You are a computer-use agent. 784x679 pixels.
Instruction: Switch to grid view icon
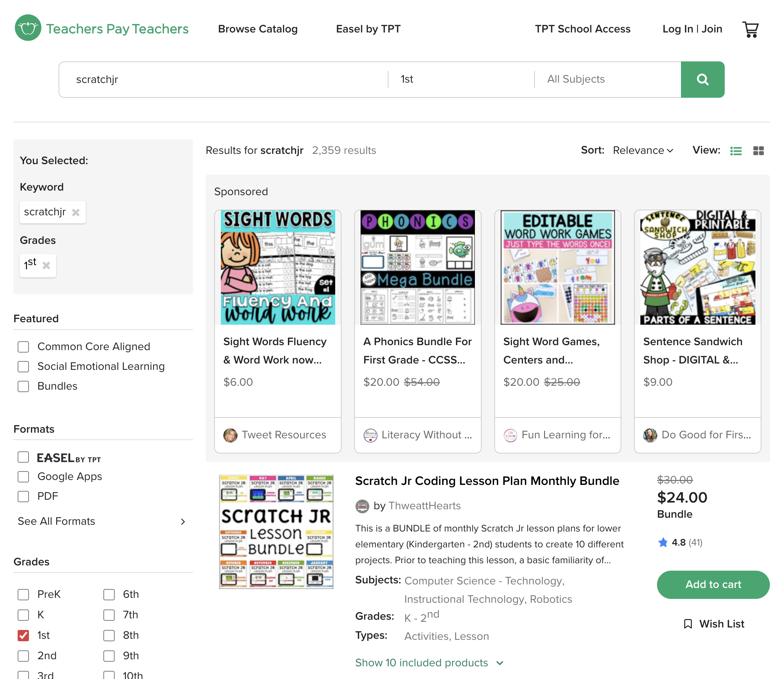(759, 151)
